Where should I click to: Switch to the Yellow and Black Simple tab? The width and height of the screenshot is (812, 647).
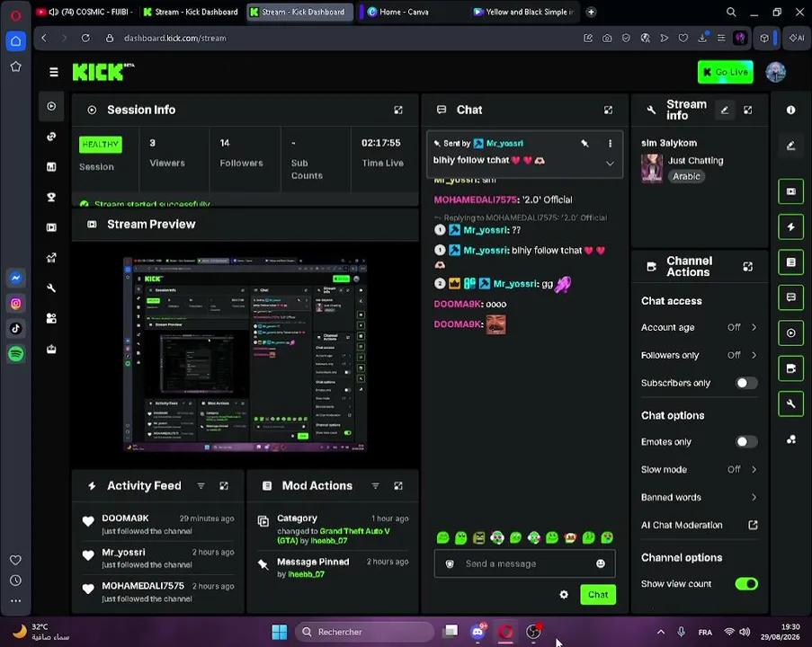pos(524,12)
